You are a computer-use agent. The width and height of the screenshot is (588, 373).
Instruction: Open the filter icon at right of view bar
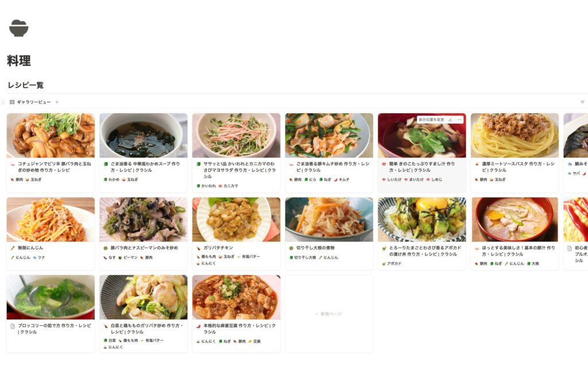tap(582, 102)
